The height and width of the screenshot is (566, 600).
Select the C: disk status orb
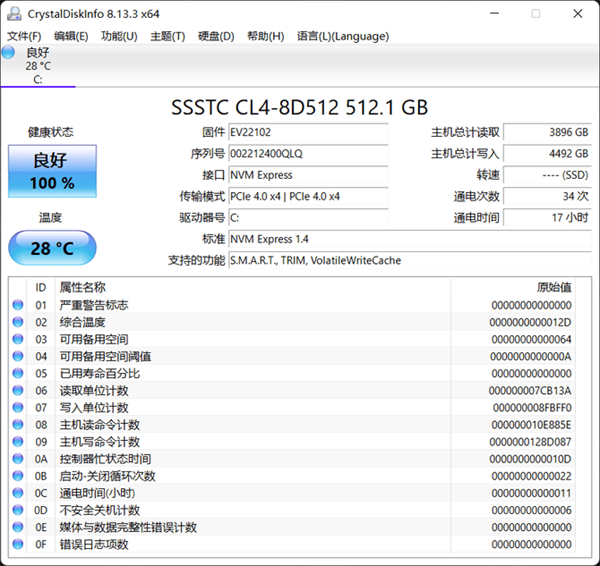9,53
